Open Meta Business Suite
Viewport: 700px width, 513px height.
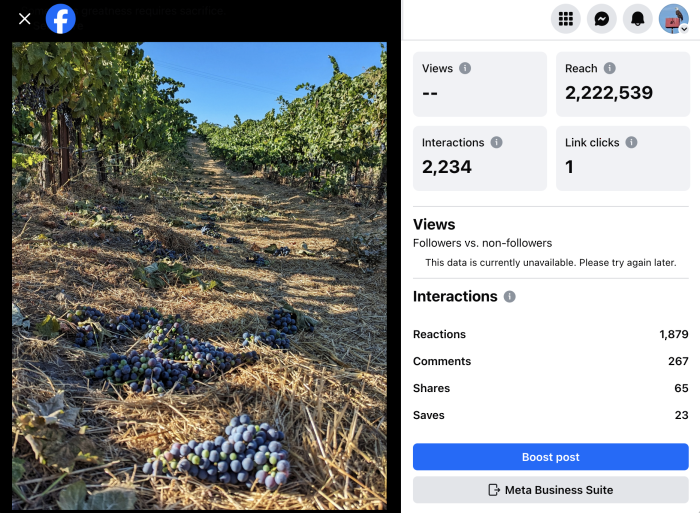coord(551,490)
